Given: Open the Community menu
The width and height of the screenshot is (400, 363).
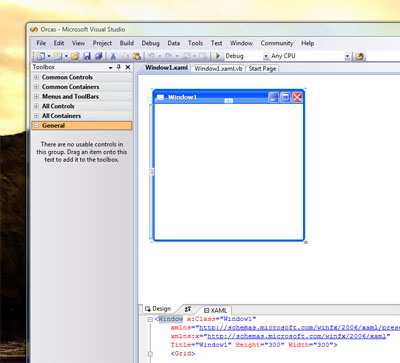Looking at the screenshot, I should [x=277, y=43].
